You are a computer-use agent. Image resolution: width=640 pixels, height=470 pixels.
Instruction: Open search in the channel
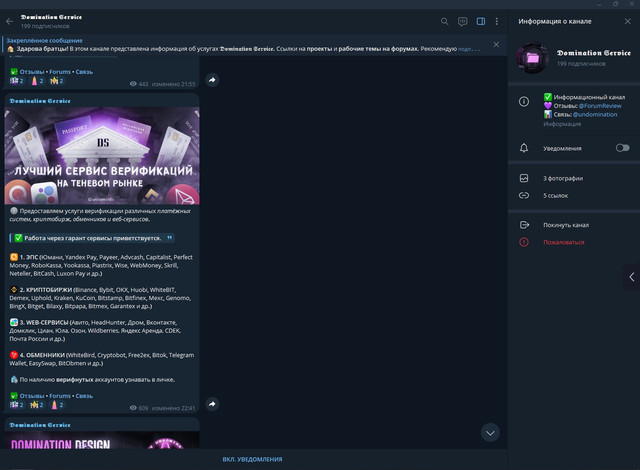(445, 21)
